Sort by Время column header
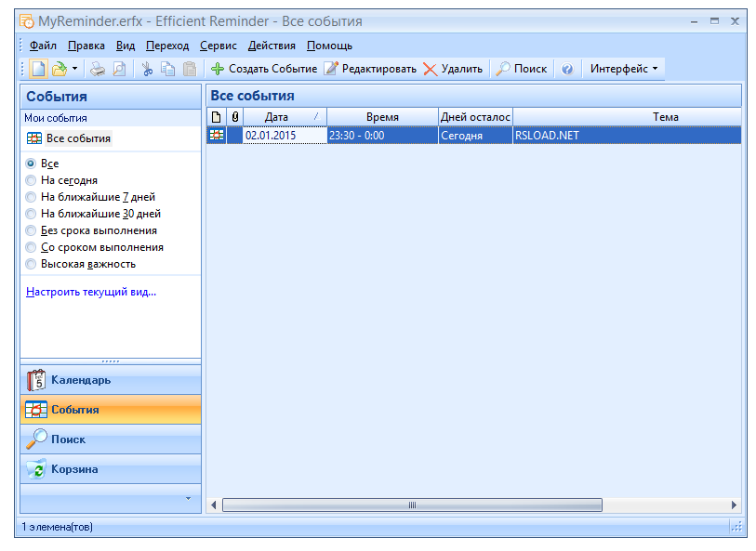This screenshot has width=756, height=551. 382,117
